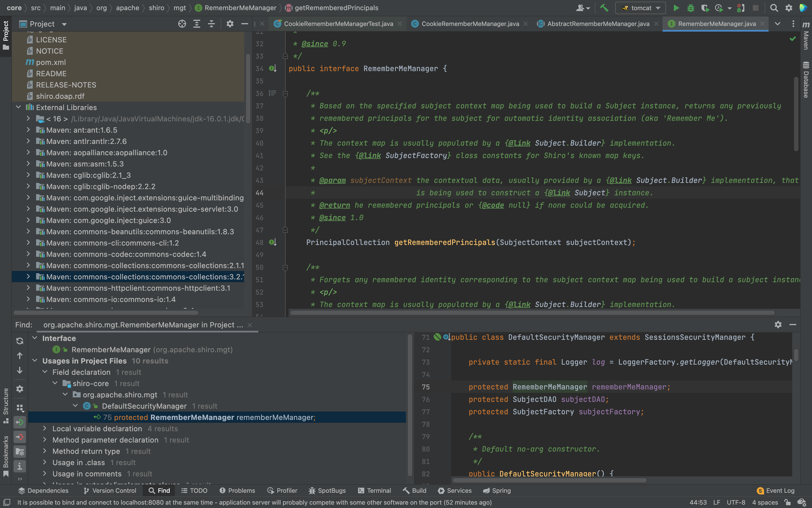Go to previous occurrence up arrow
This screenshot has height=508, width=812.
click(x=20, y=356)
